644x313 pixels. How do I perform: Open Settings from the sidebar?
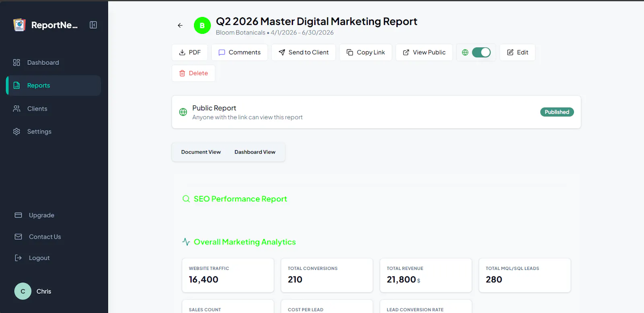point(54,132)
